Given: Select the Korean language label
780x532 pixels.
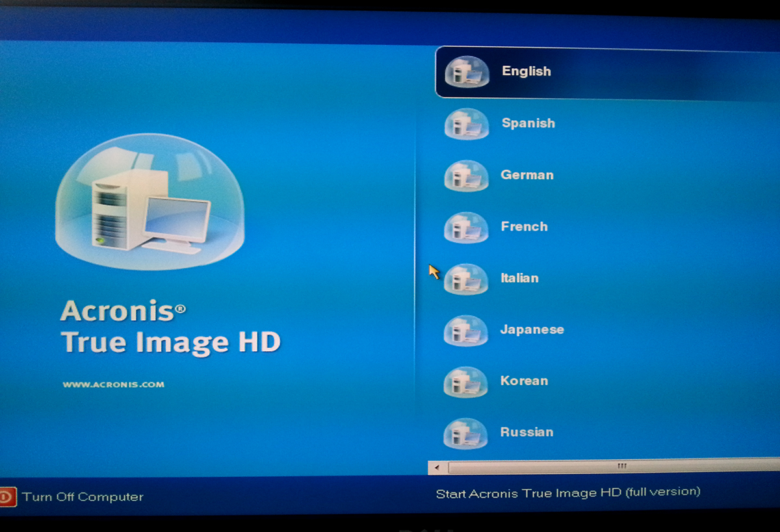Looking at the screenshot, I should 524,381.
